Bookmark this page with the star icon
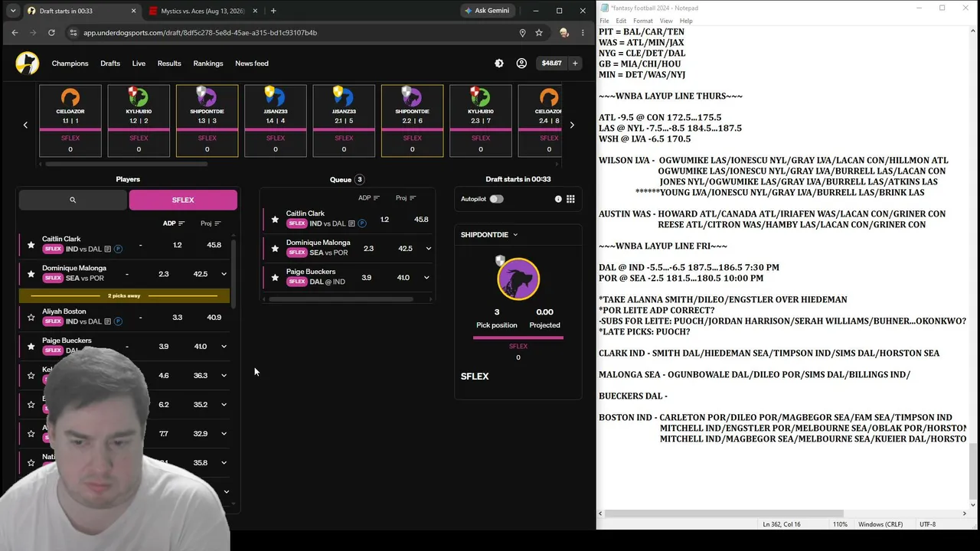Viewport: 980px width, 551px height. coord(539,33)
